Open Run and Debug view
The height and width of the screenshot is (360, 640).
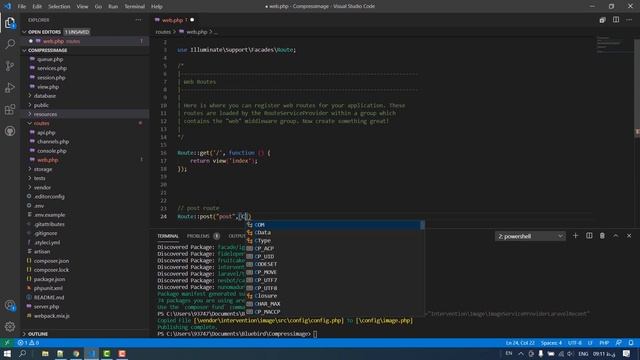point(10,88)
